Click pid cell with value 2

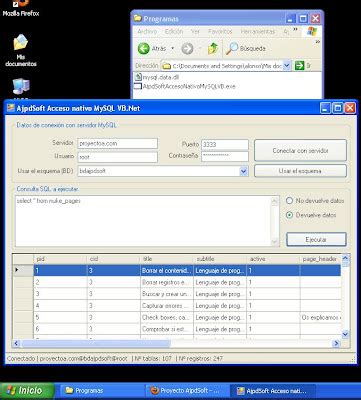pyautogui.click(x=60, y=282)
